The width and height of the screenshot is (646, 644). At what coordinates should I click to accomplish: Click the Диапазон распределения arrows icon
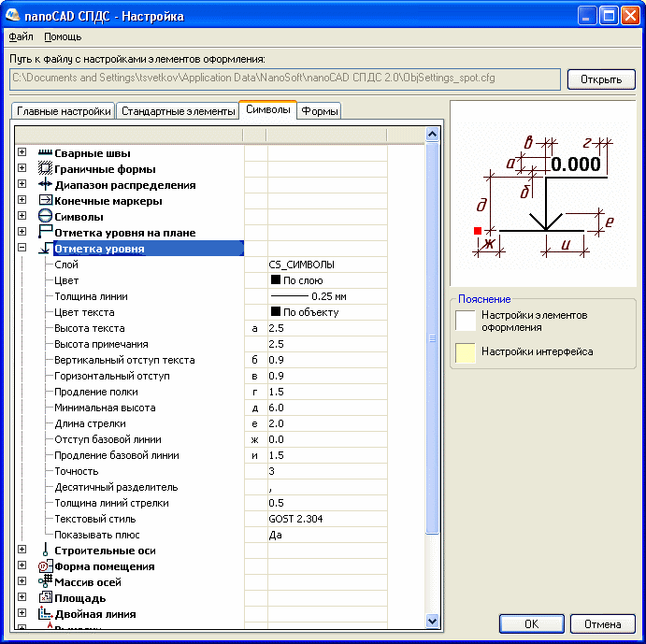coord(45,184)
